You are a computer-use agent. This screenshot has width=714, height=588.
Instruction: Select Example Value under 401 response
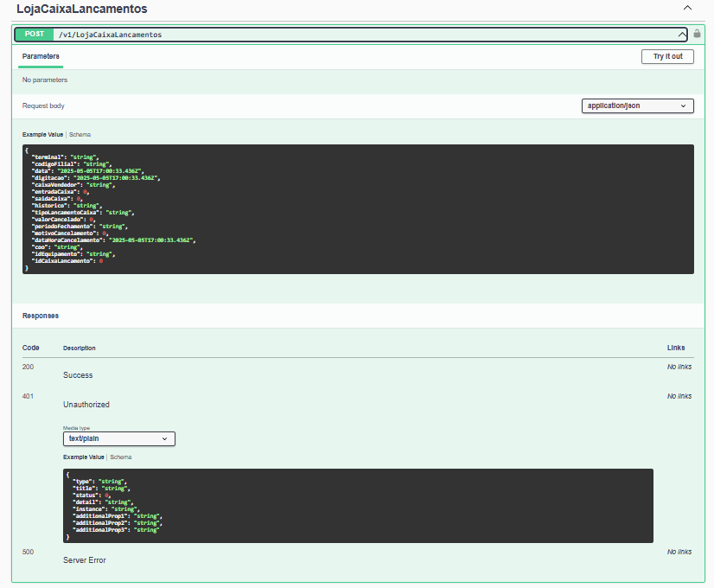(x=83, y=457)
